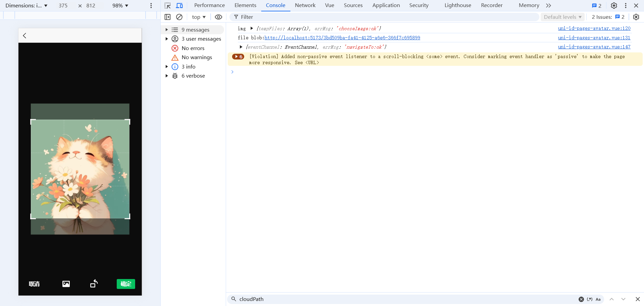Screen dimensions: 644x306
Task: Toggle match case Aa option
Action: coord(598,299)
